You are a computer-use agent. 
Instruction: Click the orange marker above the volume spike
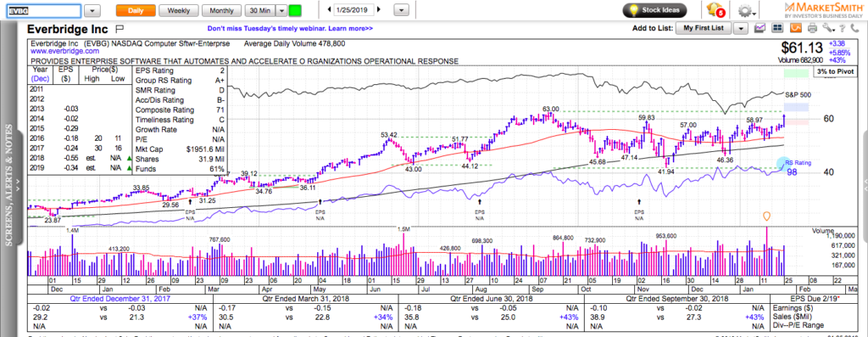[x=766, y=216]
